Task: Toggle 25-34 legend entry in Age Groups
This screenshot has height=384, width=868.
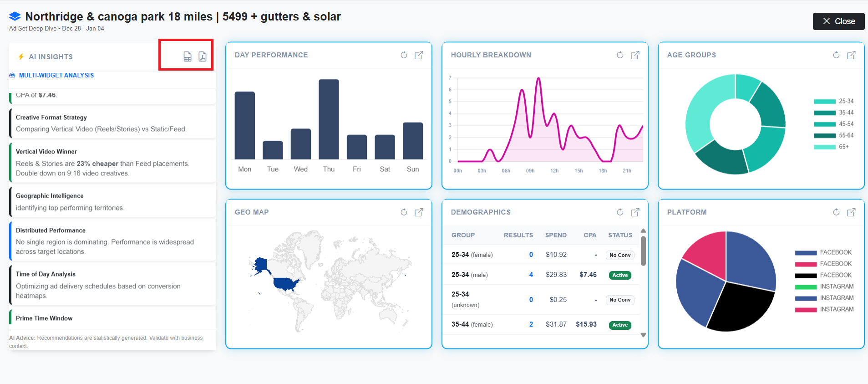Action: pyautogui.click(x=833, y=101)
